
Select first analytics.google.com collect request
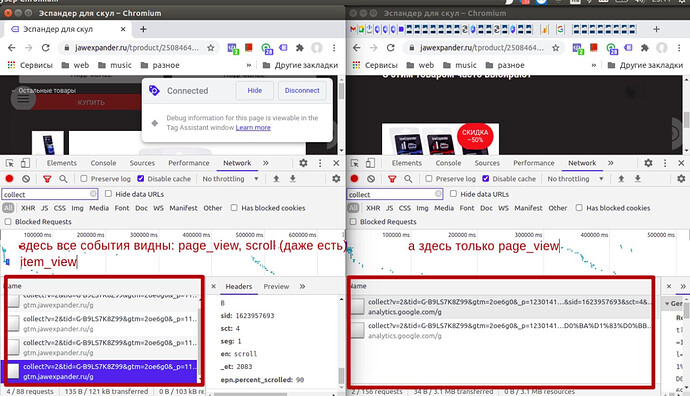click(501, 307)
